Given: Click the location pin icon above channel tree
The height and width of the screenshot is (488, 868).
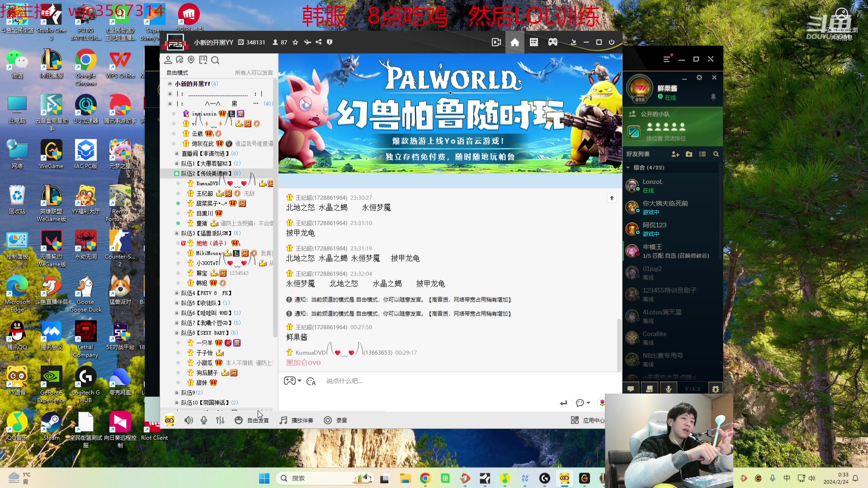Looking at the screenshot, I should (x=191, y=60).
